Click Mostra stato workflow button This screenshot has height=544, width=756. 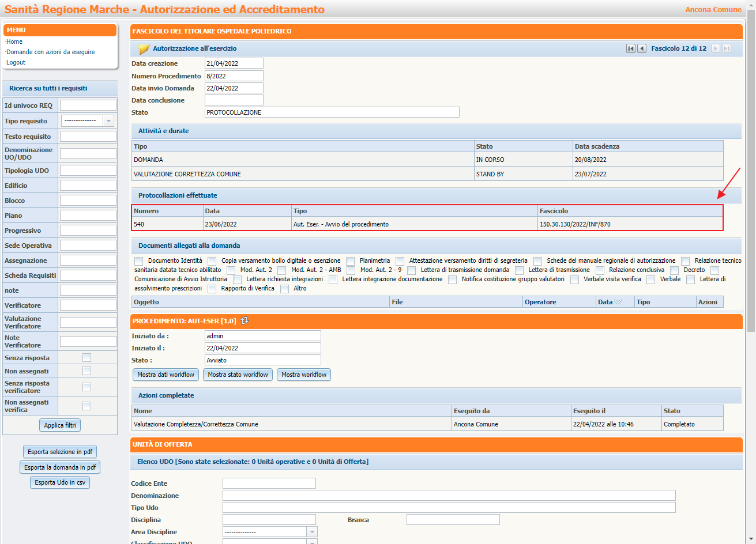click(x=238, y=375)
